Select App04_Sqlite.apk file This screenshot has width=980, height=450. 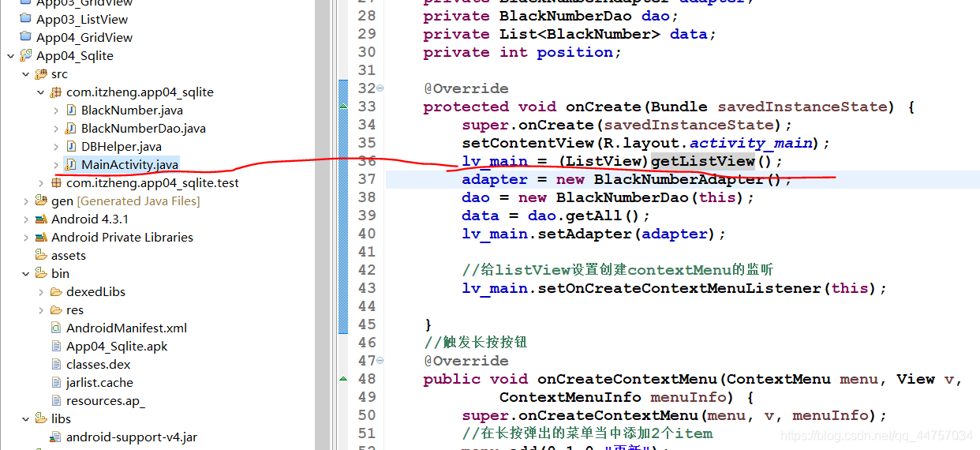[x=117, y=346]
